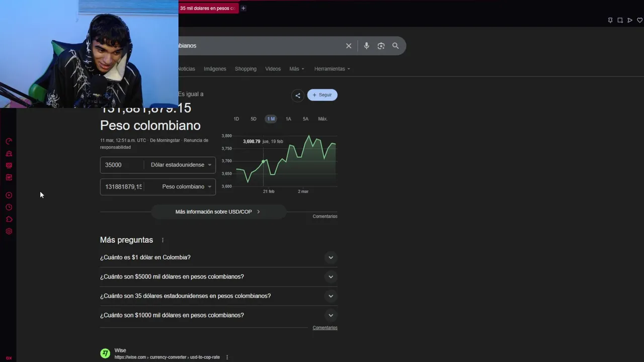The image size is (644, 362).
Task: Open the Más search filter dropdown
Action: (x=297, y=69)
